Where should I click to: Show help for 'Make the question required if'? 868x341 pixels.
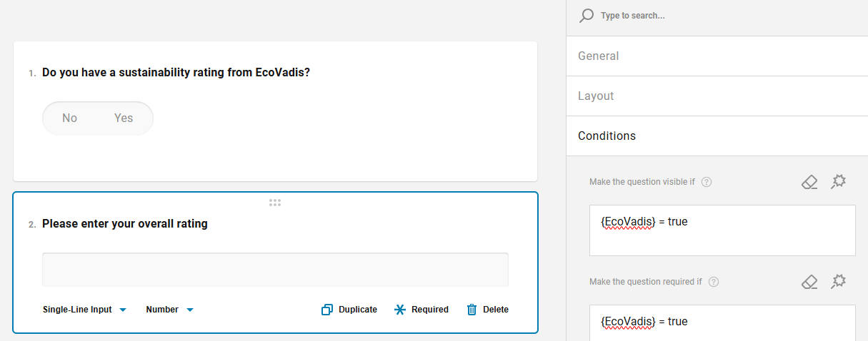(713, 282)
